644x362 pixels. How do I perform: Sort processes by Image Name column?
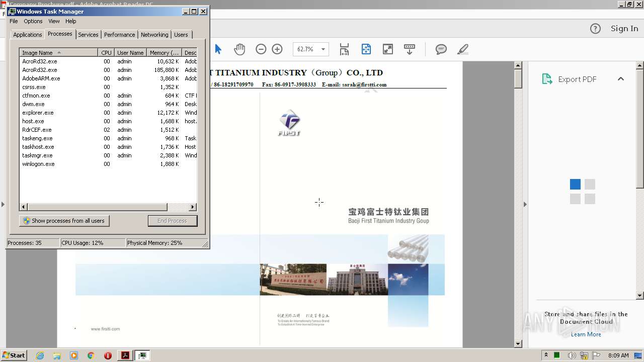pyautogui.click(x=58, y=53)
